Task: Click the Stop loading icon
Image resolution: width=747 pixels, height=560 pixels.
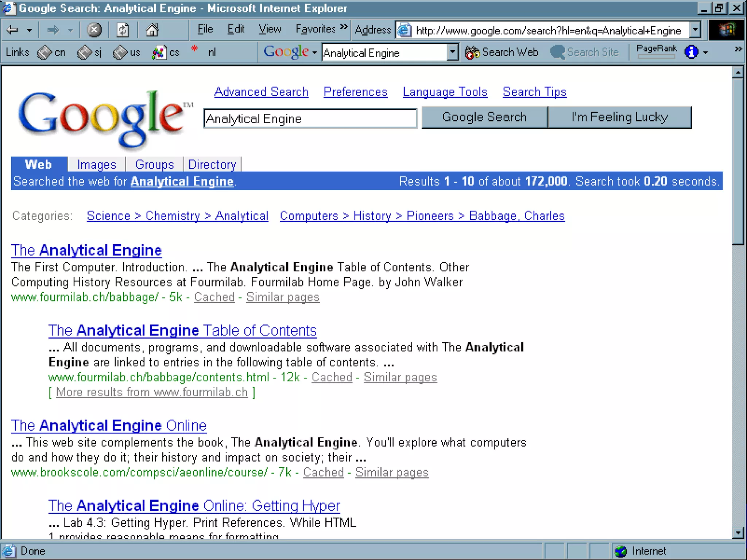Action: pyautogui.click(x=94, y=30)
